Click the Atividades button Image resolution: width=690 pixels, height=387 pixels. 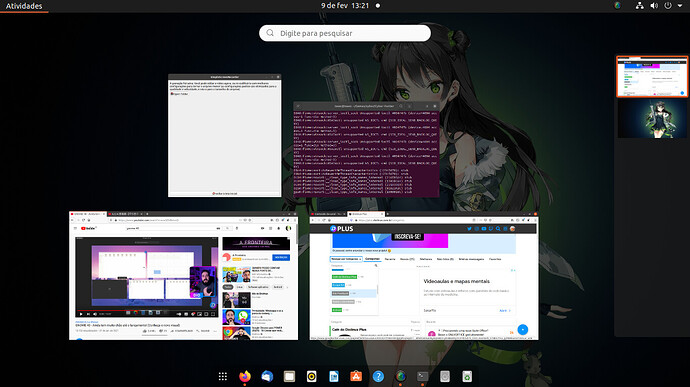(x=24, y=6)
